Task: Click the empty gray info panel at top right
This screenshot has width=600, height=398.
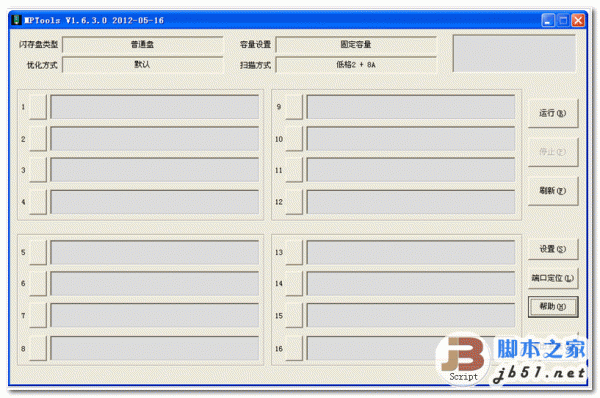Action: 514,54
